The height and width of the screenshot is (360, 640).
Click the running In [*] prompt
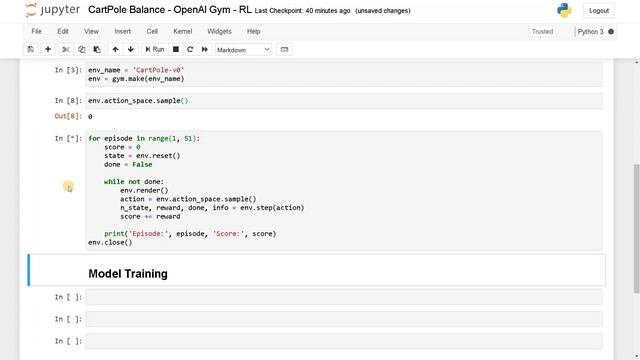[68, 139]
